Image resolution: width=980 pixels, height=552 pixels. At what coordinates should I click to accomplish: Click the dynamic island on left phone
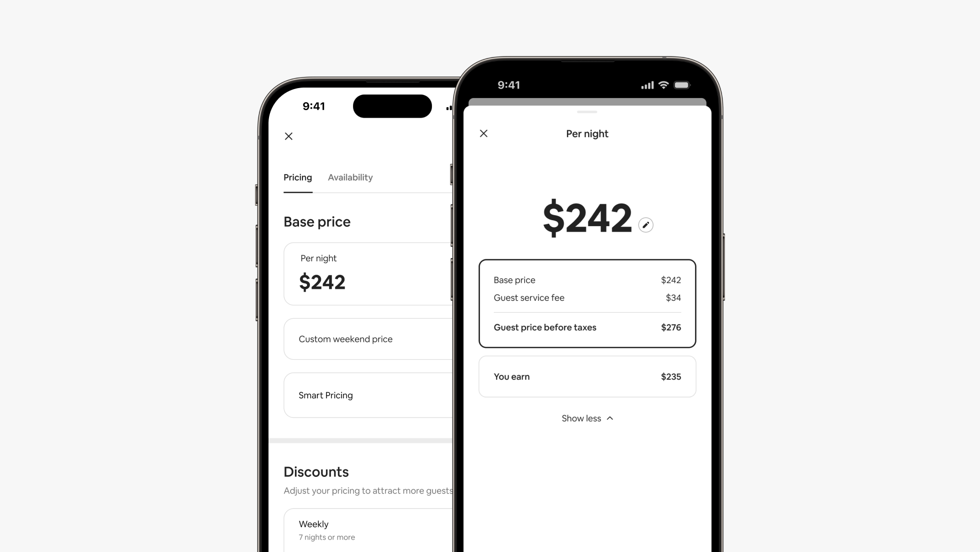click(x=391, y=106)
